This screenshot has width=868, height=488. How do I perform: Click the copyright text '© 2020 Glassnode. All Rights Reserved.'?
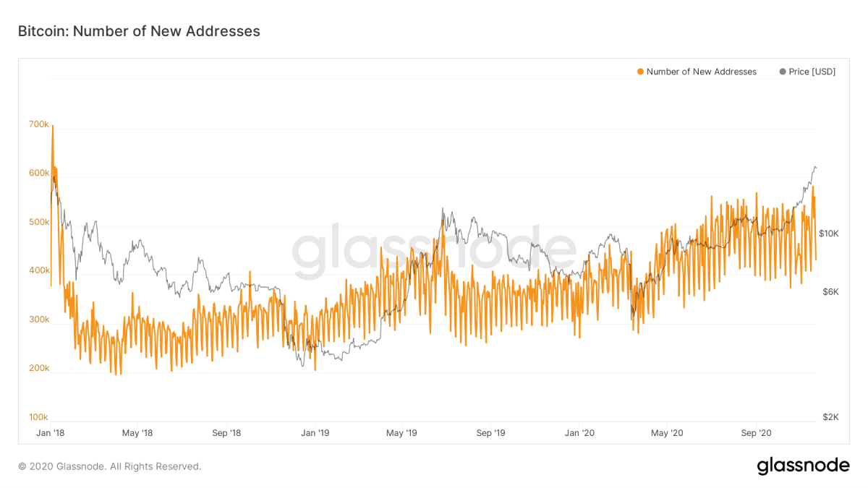[109, 466]
